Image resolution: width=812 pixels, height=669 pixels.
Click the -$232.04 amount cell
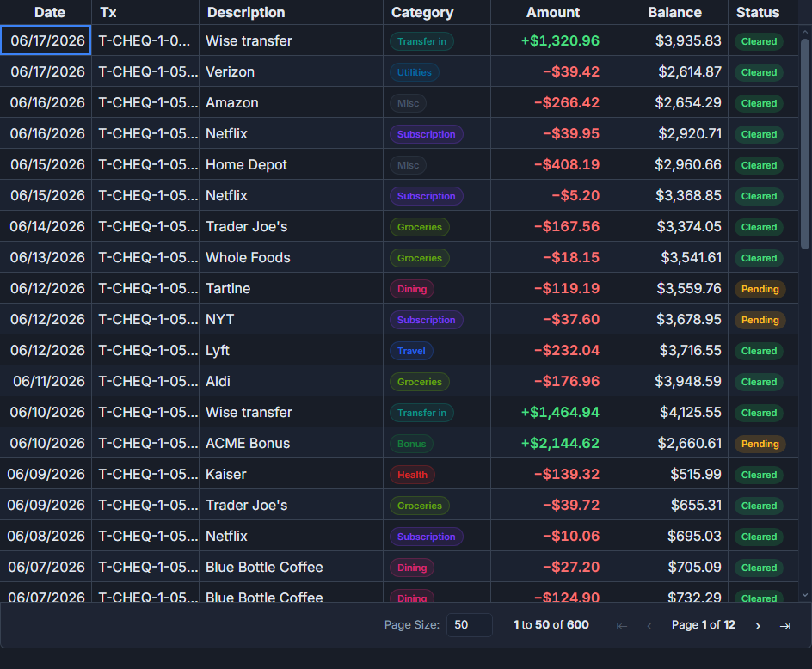(548, 350)
